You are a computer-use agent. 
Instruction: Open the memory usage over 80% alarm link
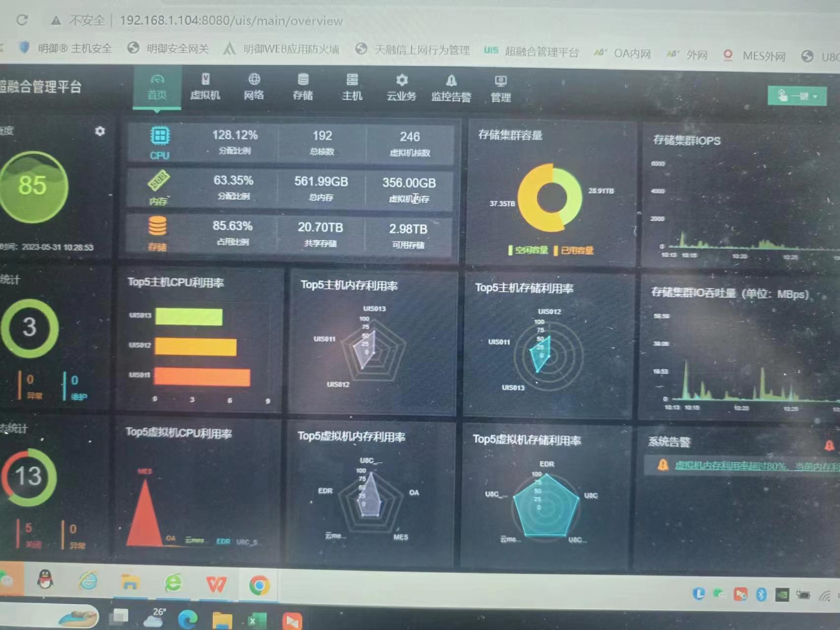(757, 466)
